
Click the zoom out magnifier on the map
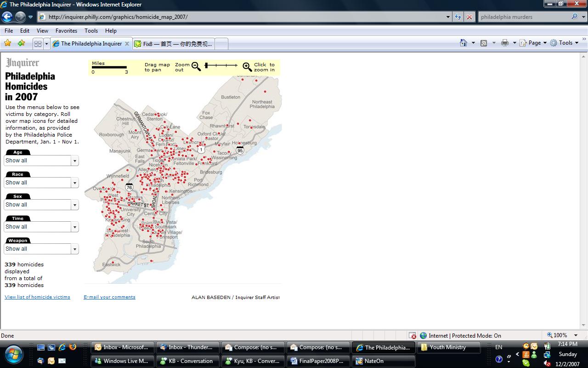(196, 67)
